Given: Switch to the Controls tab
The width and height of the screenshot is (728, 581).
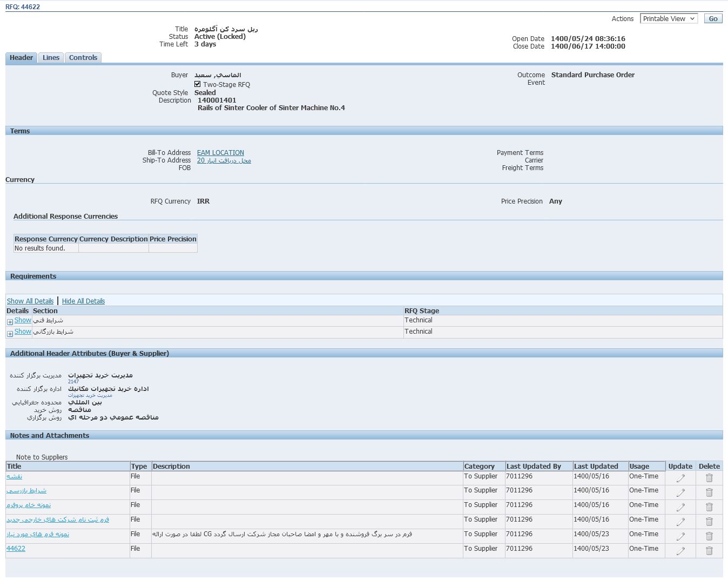Looking at the screenshot, I should click(83, 58).
